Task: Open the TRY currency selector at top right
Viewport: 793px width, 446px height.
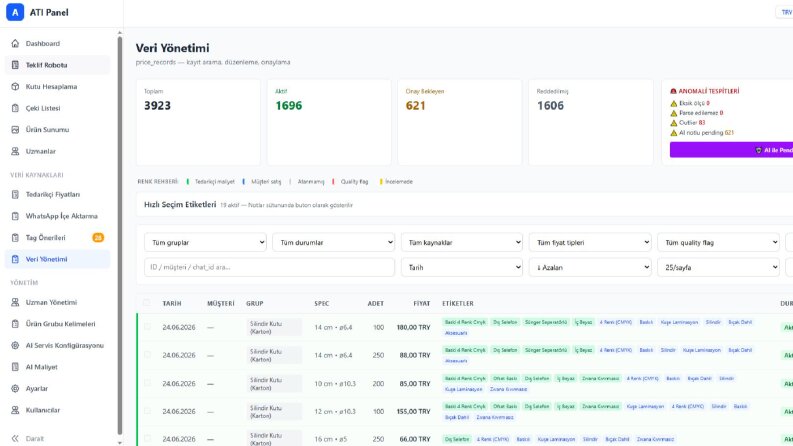Action: point(785,12)
